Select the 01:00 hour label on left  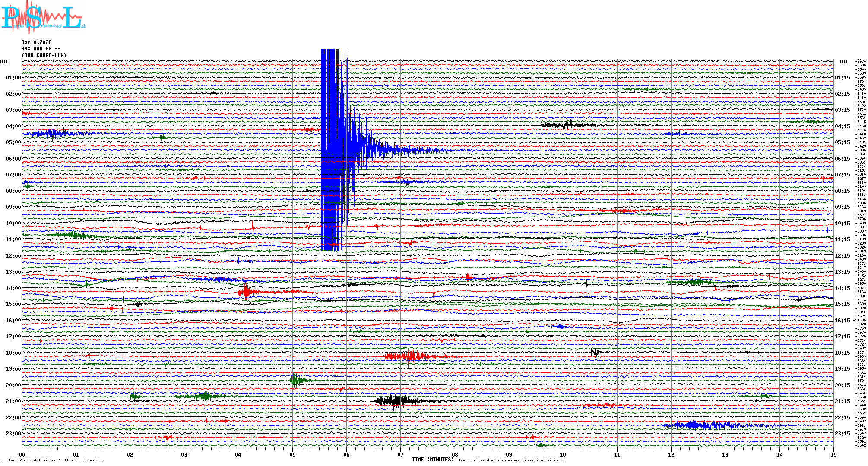coord(13,78)
